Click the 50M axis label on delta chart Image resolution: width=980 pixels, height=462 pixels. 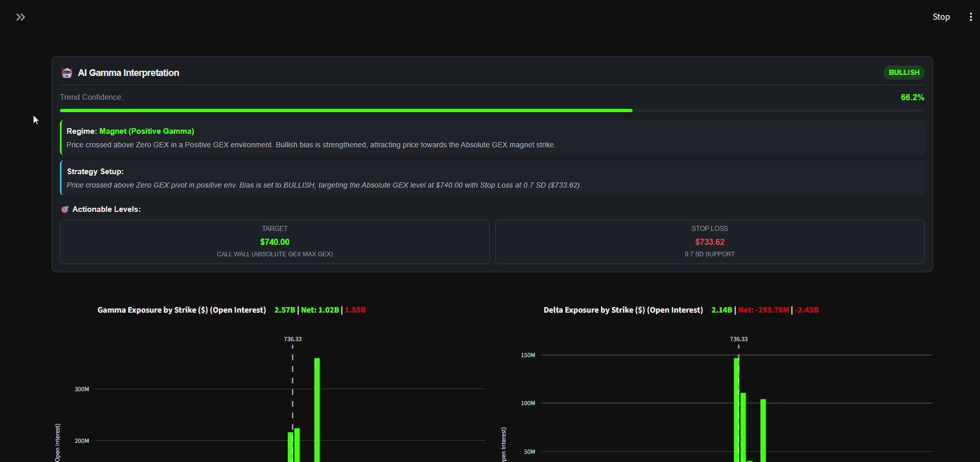[x=529, y=452]
